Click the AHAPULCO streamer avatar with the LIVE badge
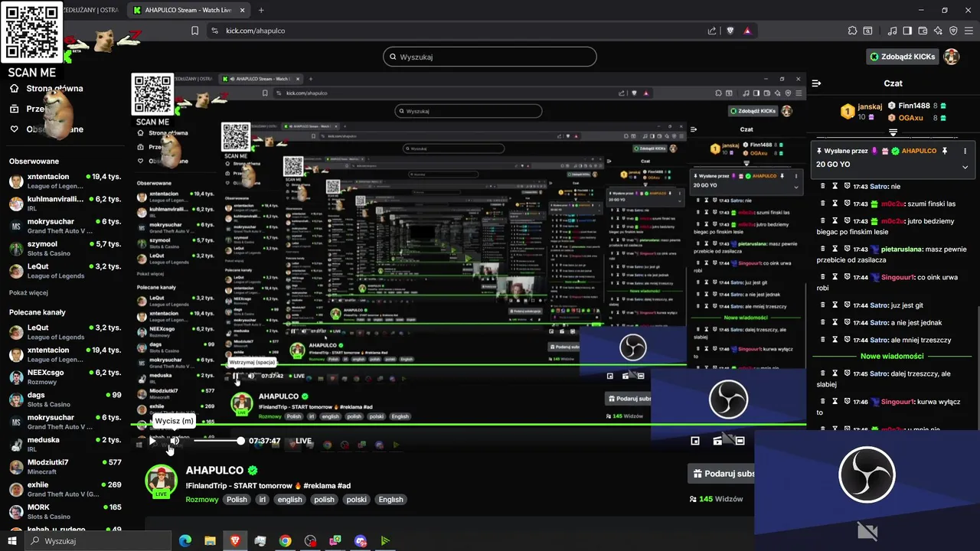This screenshot has height=551, width=980. click(x=161, y=481)
